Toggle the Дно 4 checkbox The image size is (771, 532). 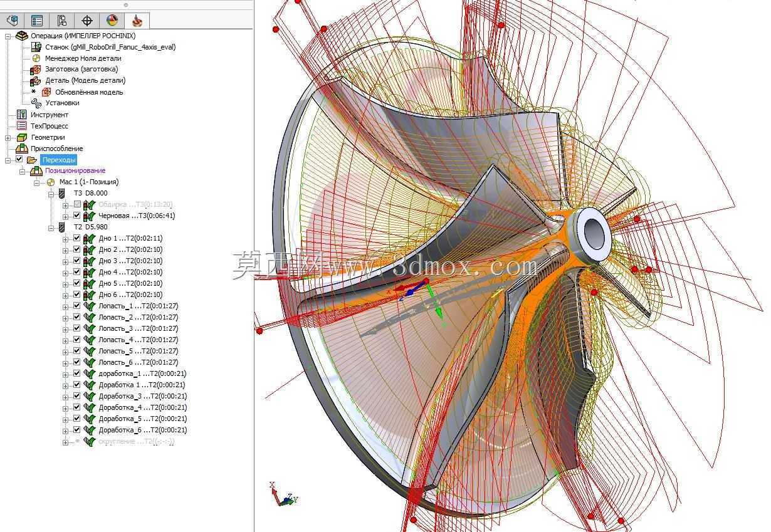[77, 272]
